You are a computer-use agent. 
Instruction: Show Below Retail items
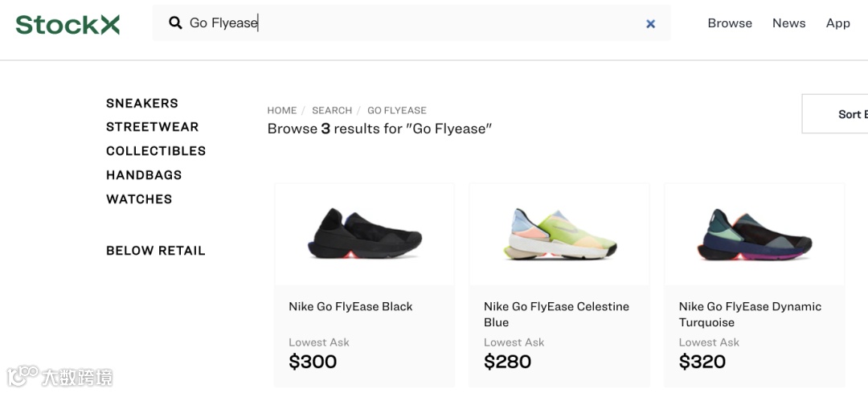click(x=156, y=251)
